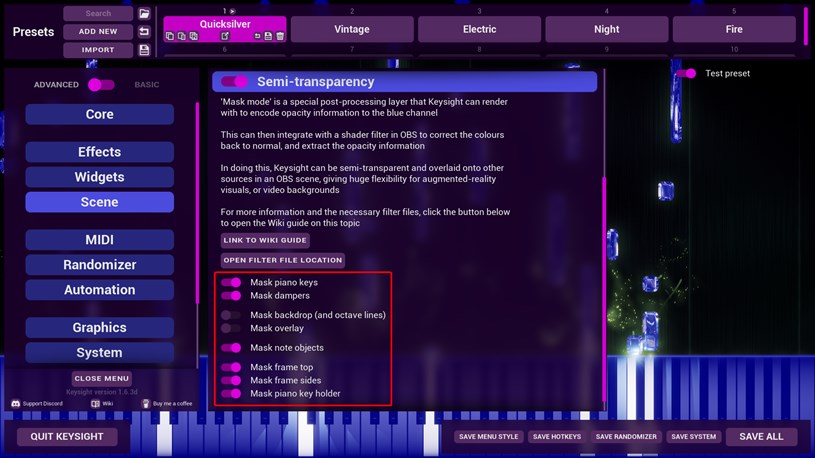The image size is (815, 458).
Task: Click the first copy icon on Quicksilver preset
Action: click(x=170, y=36)
